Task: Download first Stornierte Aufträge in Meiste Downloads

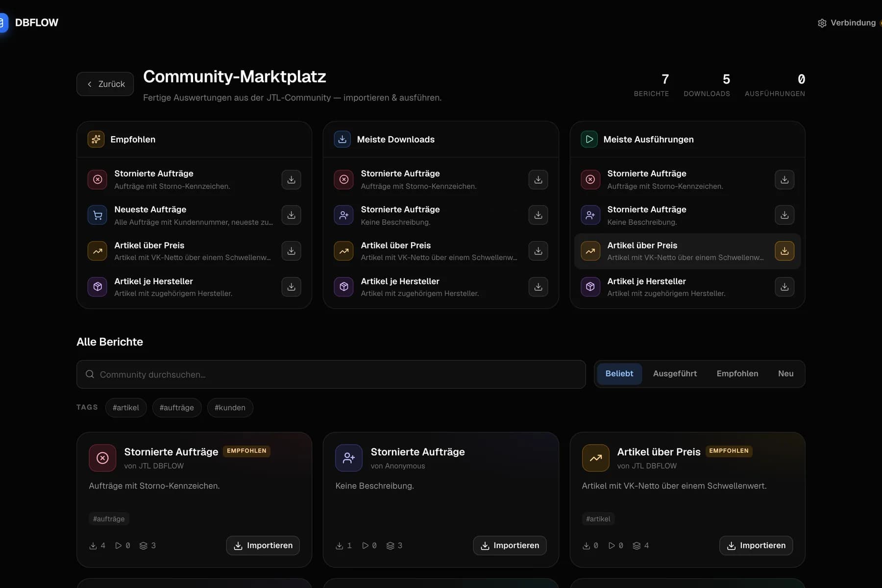Action: click(x=538, y=179)
